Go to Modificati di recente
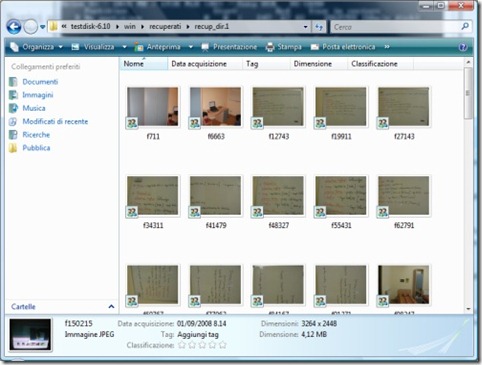482x365 pixels. (55, 121)
